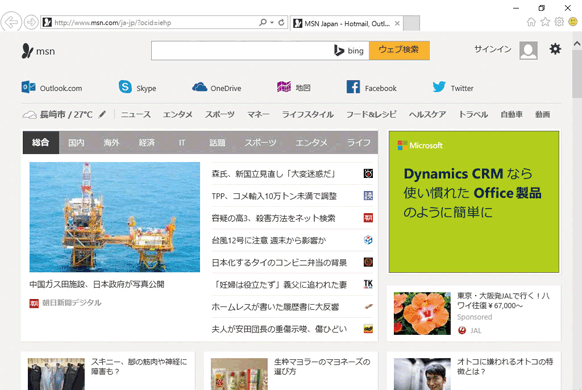
Task: Open the Skype icon
Action: [125, 87]
